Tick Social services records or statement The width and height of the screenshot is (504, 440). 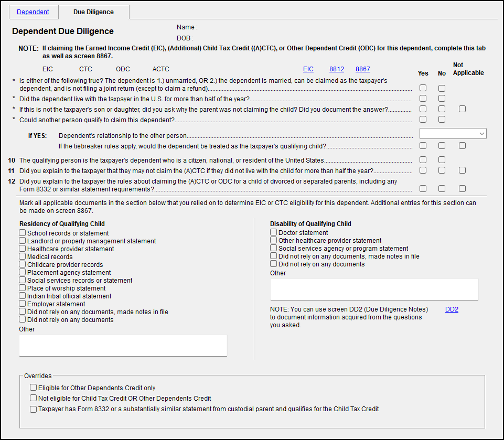[22, 280]
